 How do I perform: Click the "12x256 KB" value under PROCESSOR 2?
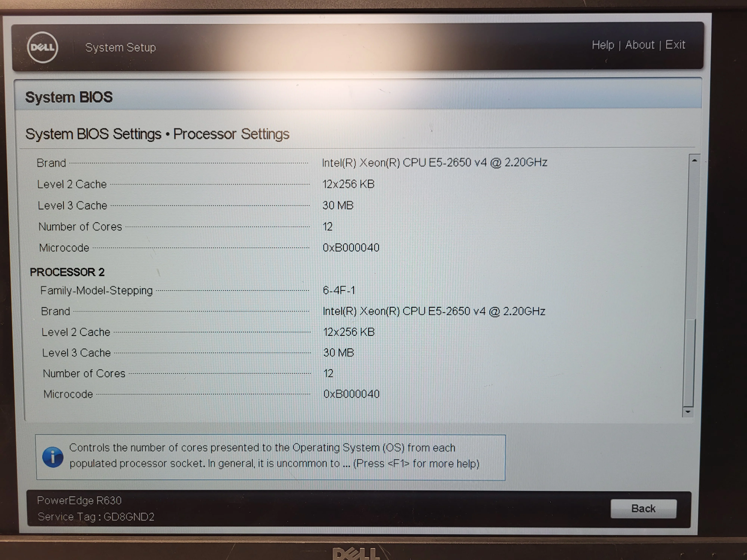click(x=349, y=332)
